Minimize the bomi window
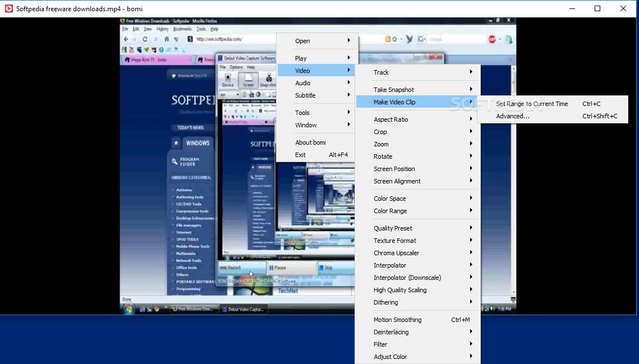639x364 pixels. tap(572, 8)
